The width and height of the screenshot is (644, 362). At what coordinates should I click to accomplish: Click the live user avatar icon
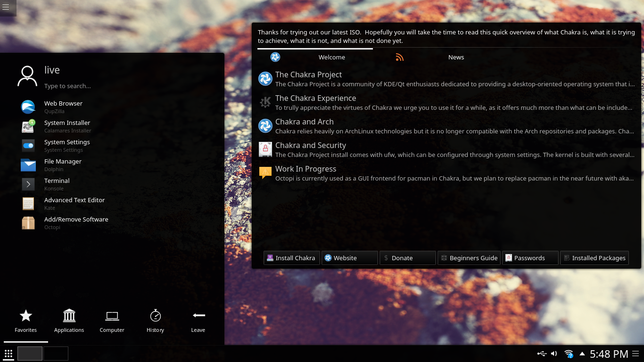pyautogui.click(x=27, y=76)
